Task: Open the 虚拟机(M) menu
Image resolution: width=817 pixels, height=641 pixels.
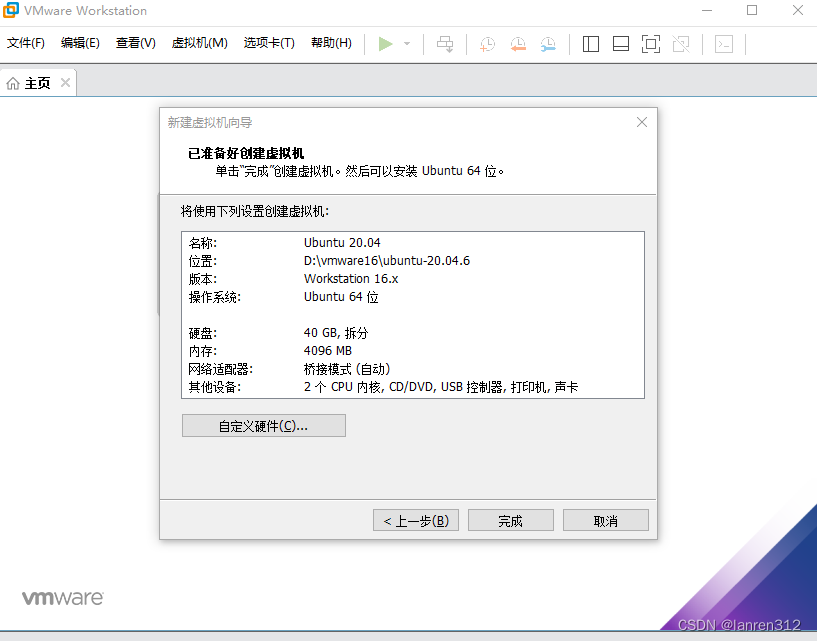Action: [200, 43]
